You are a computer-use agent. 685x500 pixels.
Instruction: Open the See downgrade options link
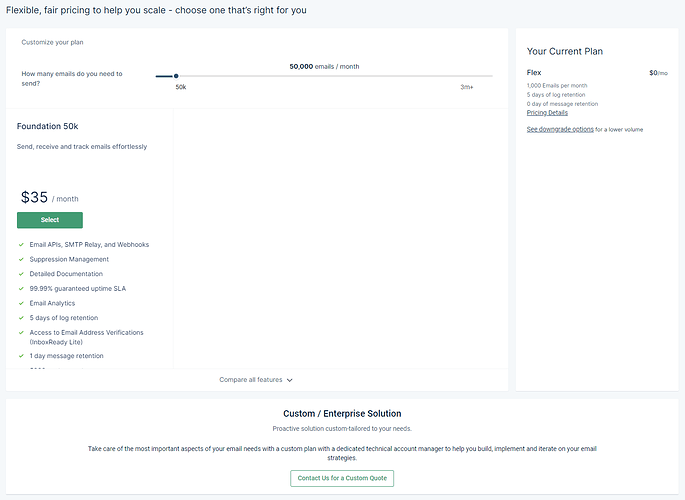pos(560,129)
